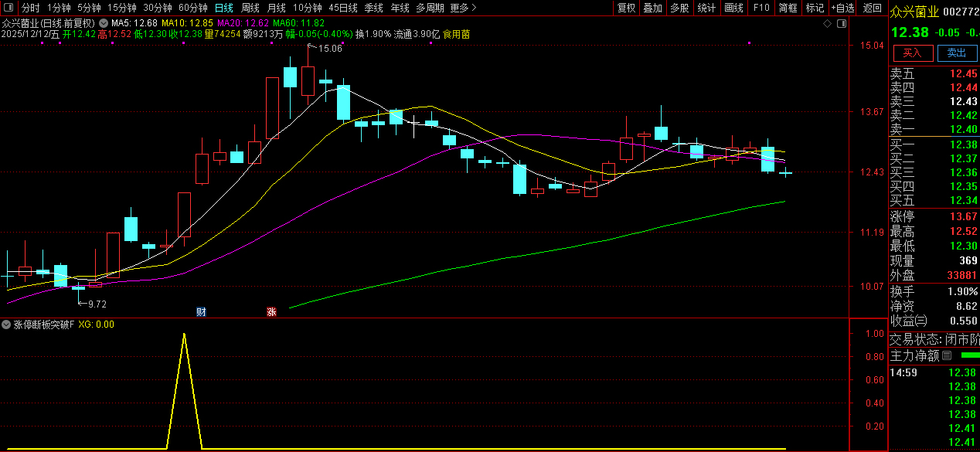The width and height of the screenshot is (980, 452).
Task: Open the 多股 multi-stock view
Action: point(679,8)
